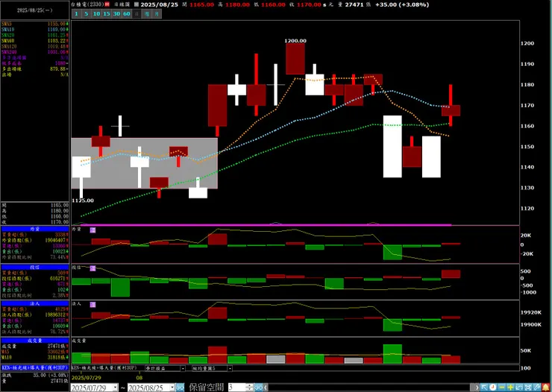552x392 pixels.
Task: Click the small square icon before 2025/08/25 header
Action: (137, 4)
